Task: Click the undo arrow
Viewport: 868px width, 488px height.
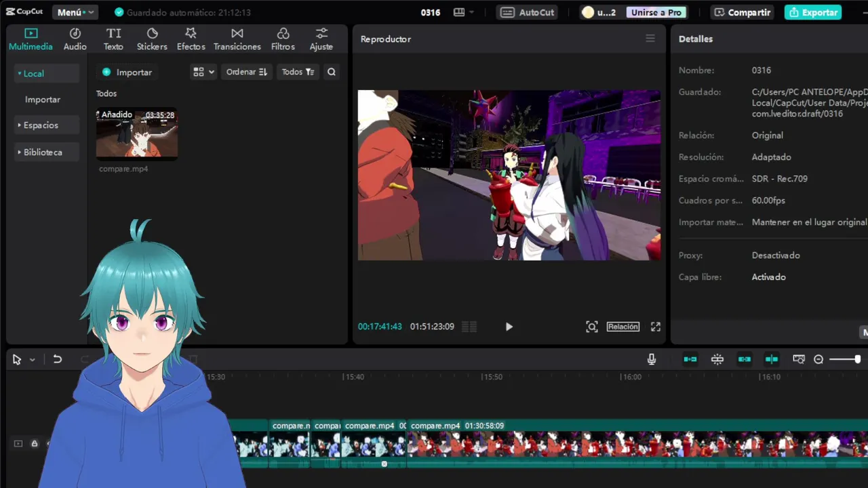Action: pyautogui.click(x=58, y=359)
